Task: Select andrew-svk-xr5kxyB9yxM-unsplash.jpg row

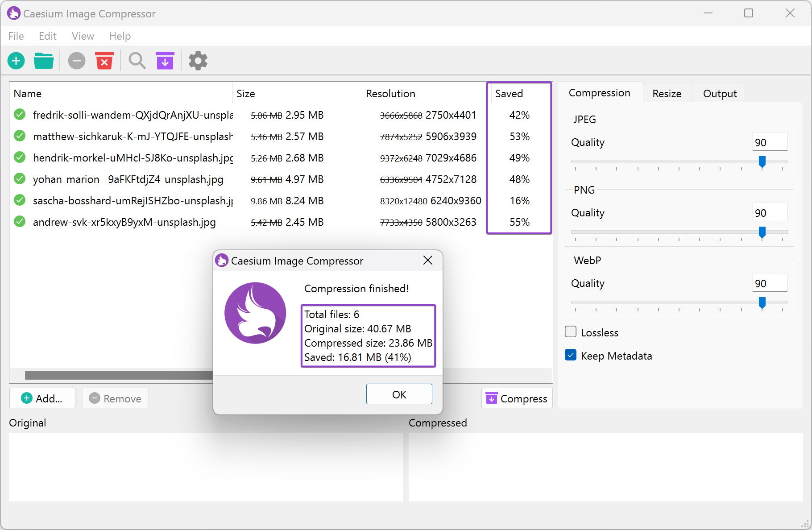Action: point(281,222)
